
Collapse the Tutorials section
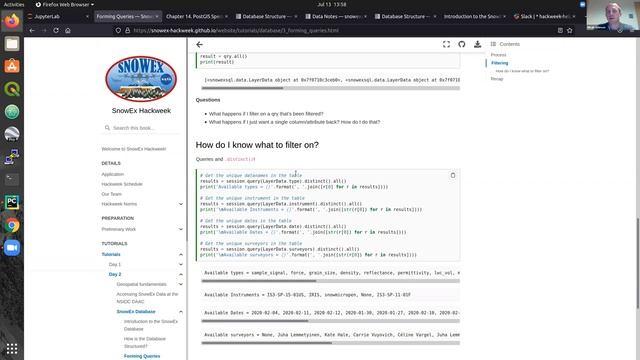(181, 254)
